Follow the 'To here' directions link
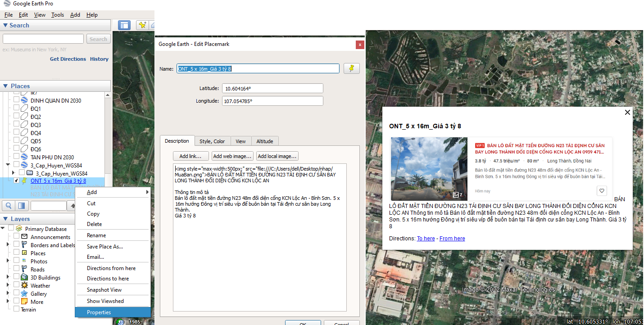The width and height of the screenshot is (644, 325). click(426, 239)
